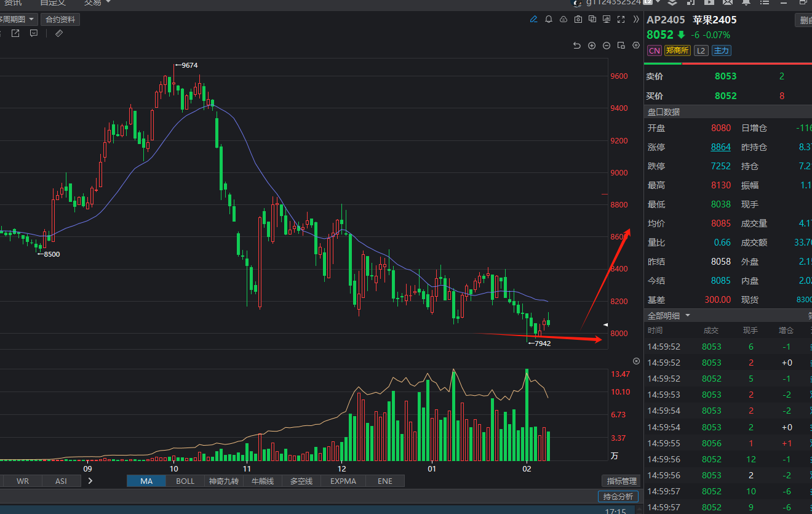Toggle the L2 level badge

click(x=701, y=50)
